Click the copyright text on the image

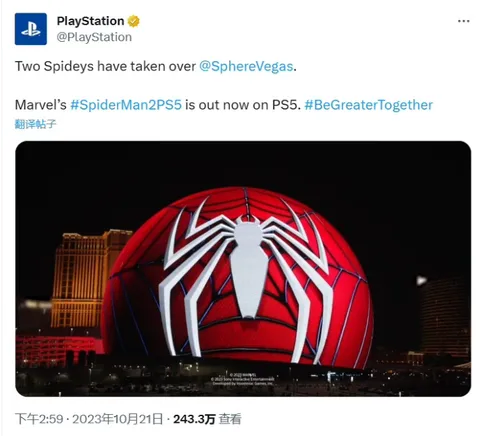243,379
